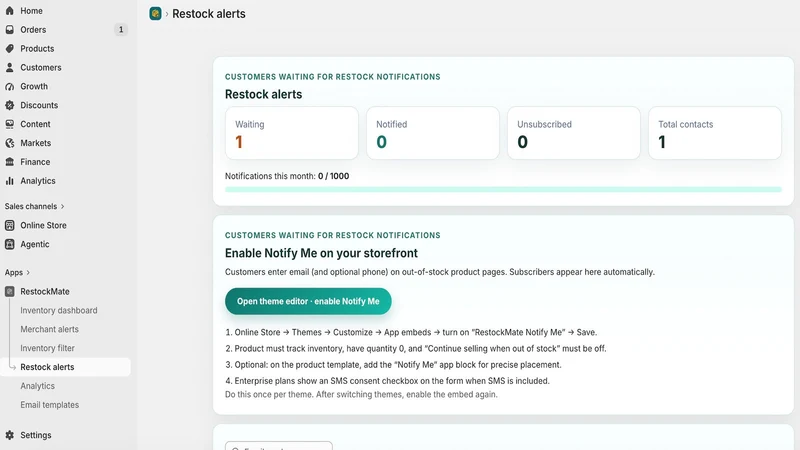This screenshot has height=450, width=800.
Task: Click the RestockMate breadcrumb app icon
Action: click(x=156, y=14)
